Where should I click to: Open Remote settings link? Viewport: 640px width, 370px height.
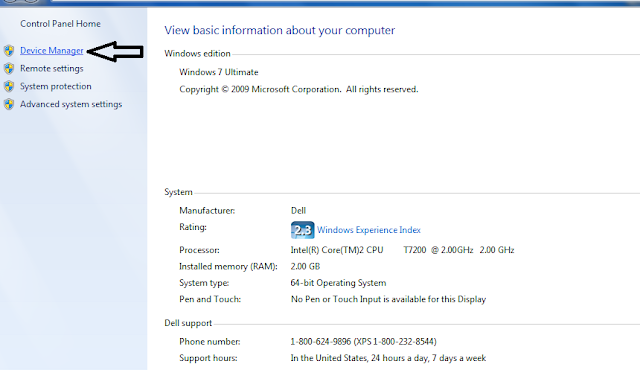pos(51,69)
